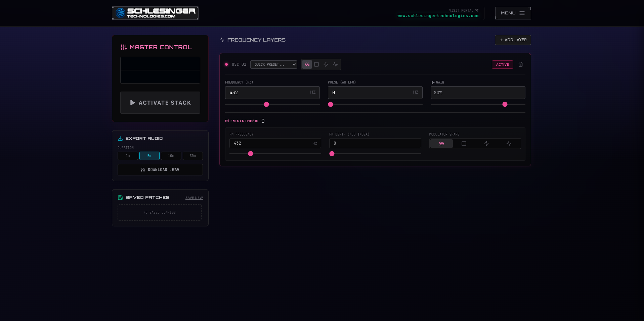Open the MENU in the header
Viewport: 644px width, 321px height.
tap(513, 13)
